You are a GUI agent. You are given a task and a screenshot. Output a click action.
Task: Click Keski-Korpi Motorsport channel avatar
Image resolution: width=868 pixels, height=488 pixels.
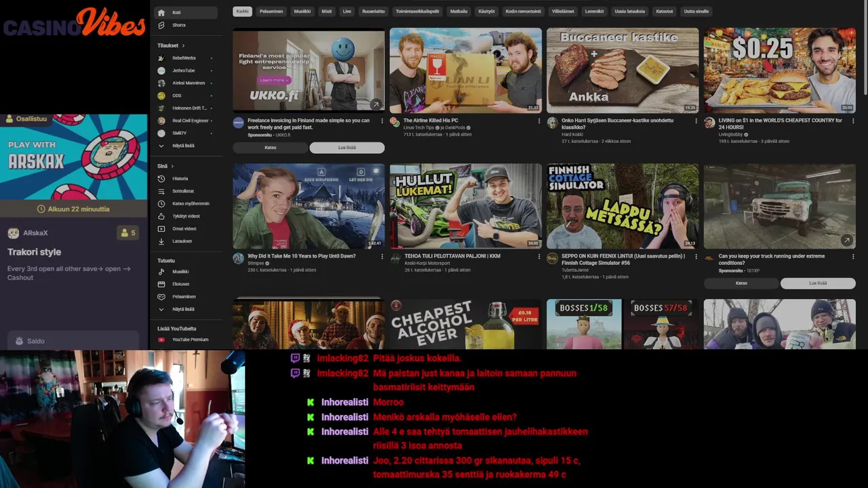pyautogui.click(x=395, y=258)
